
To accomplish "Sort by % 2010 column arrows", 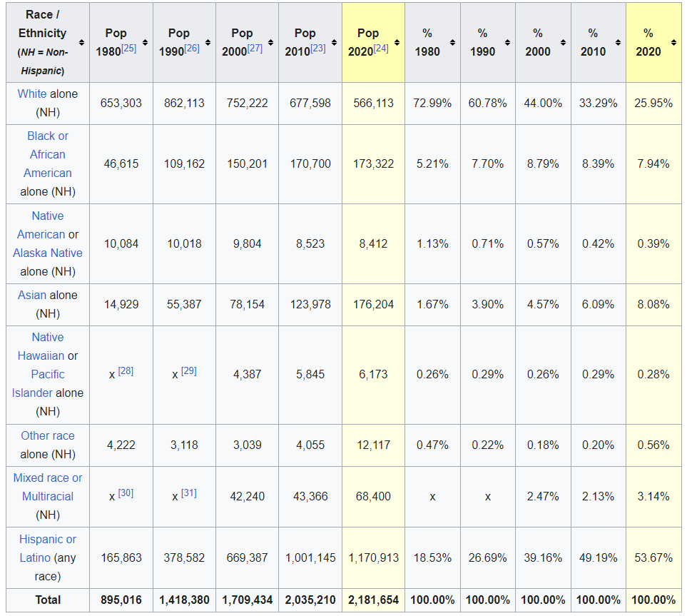I will [x=619, y=43].
